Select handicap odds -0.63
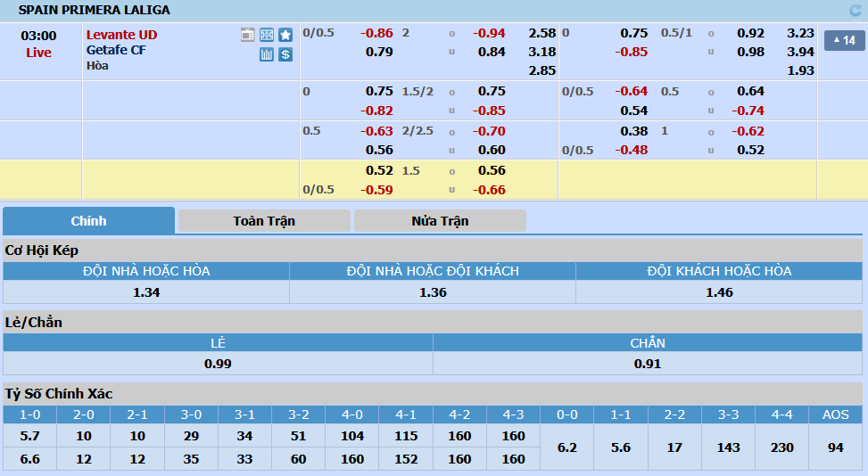The height and width of the screenshot is (476, 868). point(376,132)
